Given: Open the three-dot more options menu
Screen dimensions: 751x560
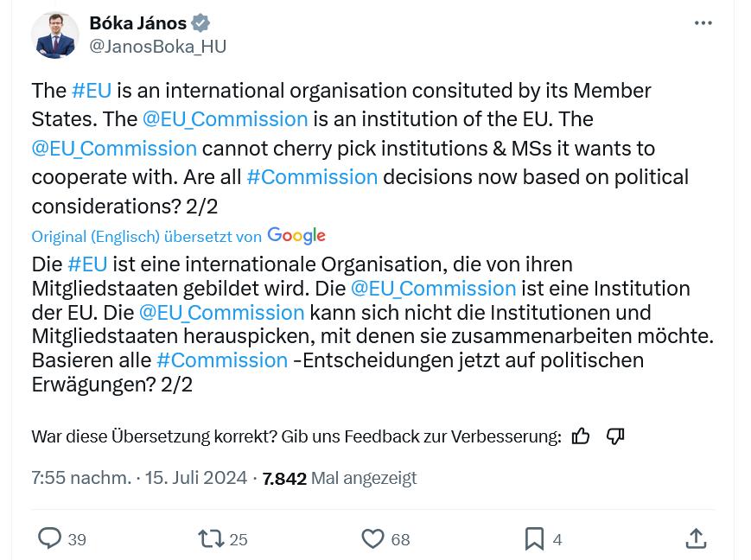Looking at the screenshot, I should click(705, 22).
